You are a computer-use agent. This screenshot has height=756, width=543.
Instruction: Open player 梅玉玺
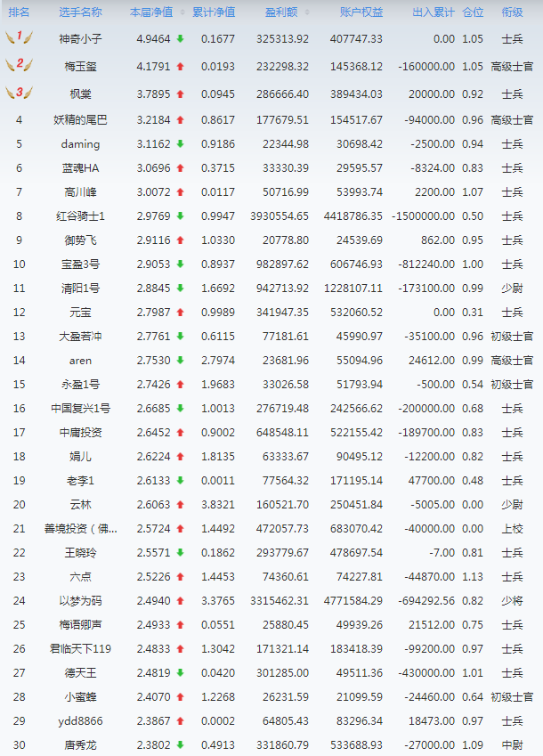tap(80, 67)
